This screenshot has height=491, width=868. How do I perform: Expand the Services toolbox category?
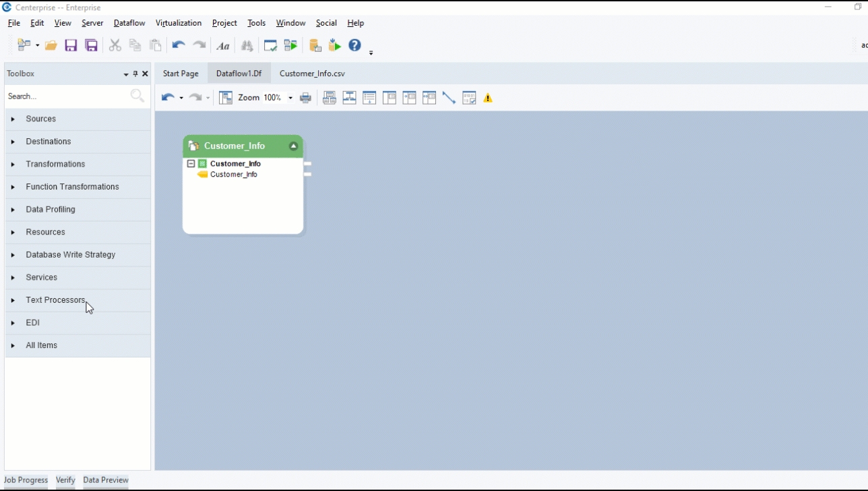click(x=13, y=277)
